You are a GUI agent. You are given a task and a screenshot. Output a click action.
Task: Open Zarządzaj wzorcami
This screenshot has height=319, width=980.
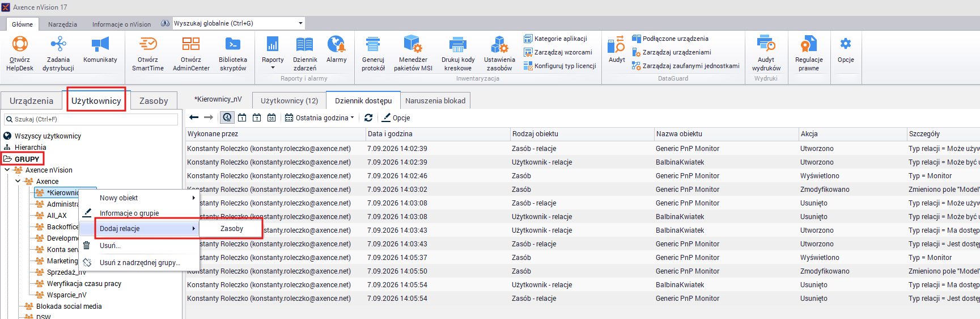coord(558,52)
